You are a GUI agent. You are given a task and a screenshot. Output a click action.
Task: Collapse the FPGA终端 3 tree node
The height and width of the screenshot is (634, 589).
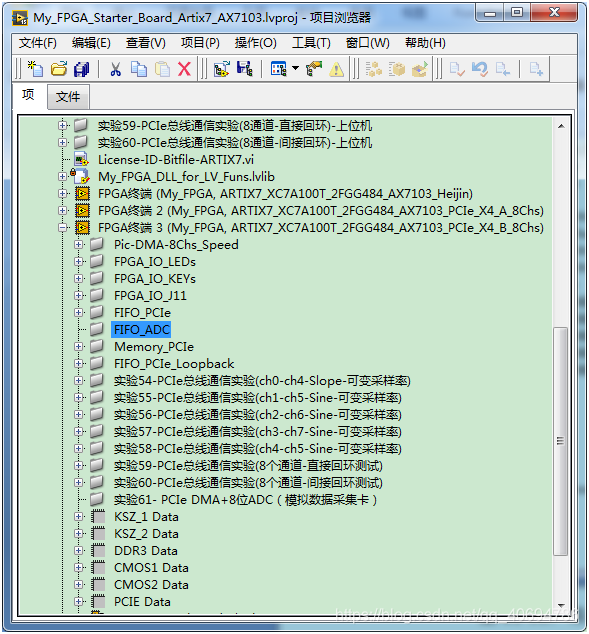pyautogui.click(x=62, y=228)
